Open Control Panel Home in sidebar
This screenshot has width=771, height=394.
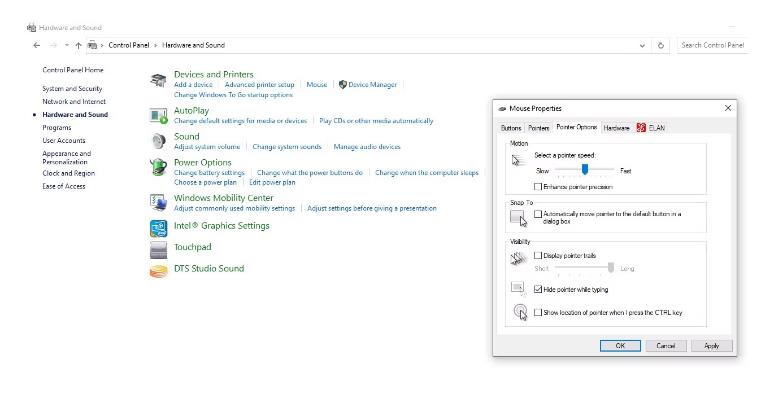(73, 70)
